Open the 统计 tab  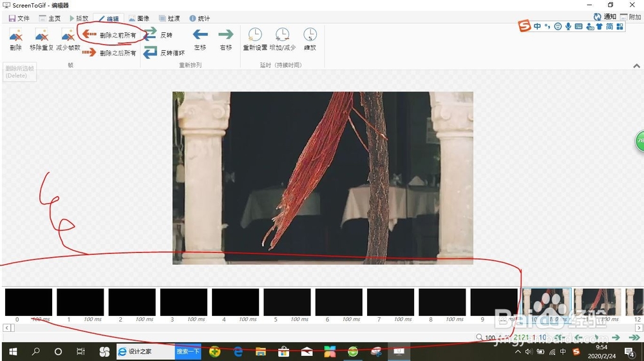tap(200, 18)
